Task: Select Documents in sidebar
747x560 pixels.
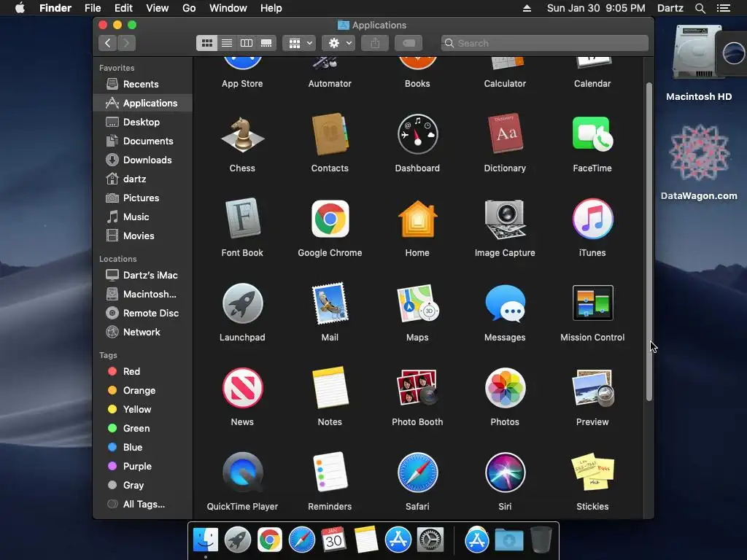Action: click(x=143, y=141)
